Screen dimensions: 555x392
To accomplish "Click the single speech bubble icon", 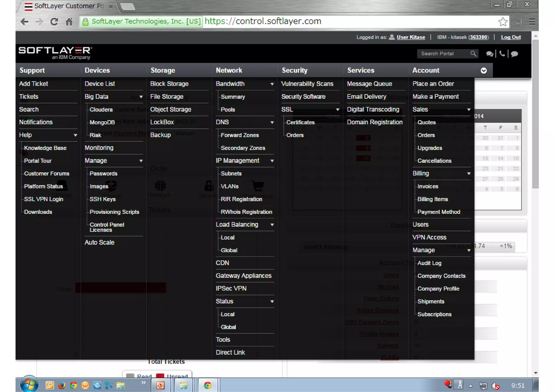I will point(514,54).
